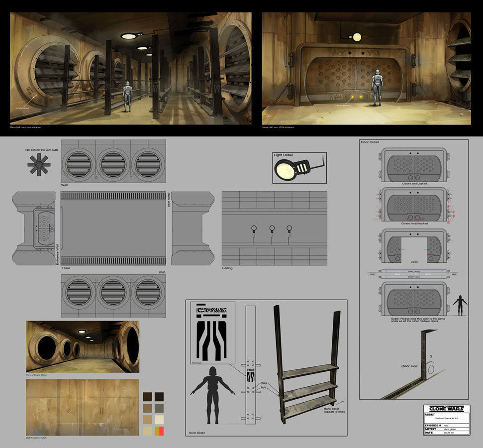
Task: Pick the cream color swatch
Action: click(x=159, y=420)
